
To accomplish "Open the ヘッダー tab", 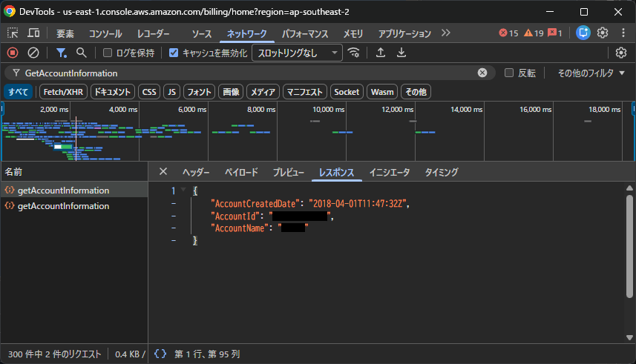I will coord(196,172).
